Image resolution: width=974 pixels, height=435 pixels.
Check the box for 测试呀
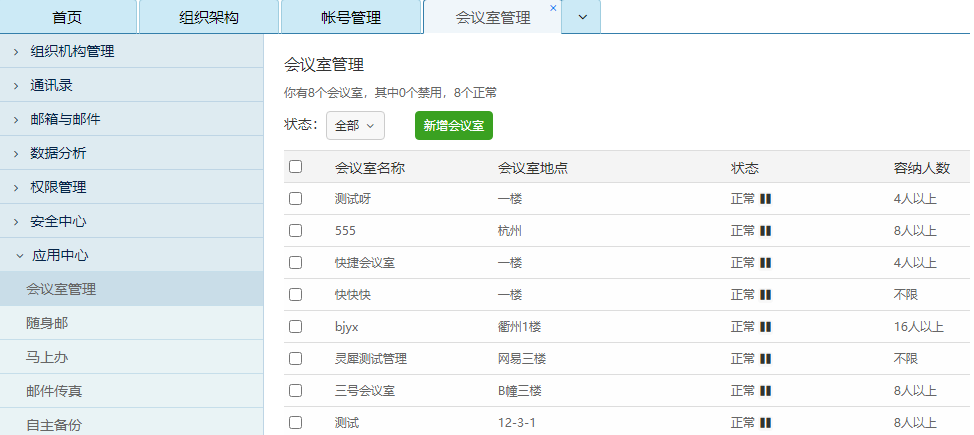click(295, 199)
